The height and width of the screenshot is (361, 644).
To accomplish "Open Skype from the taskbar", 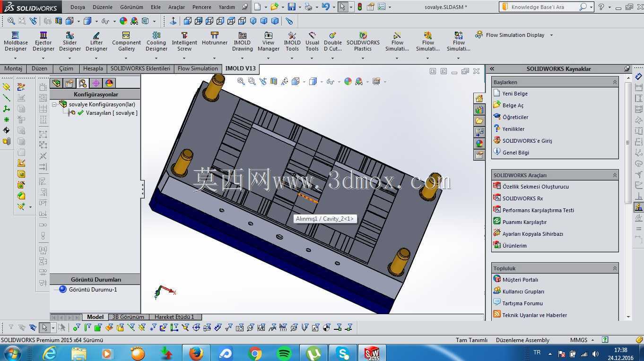I will (x=343, y=353).
